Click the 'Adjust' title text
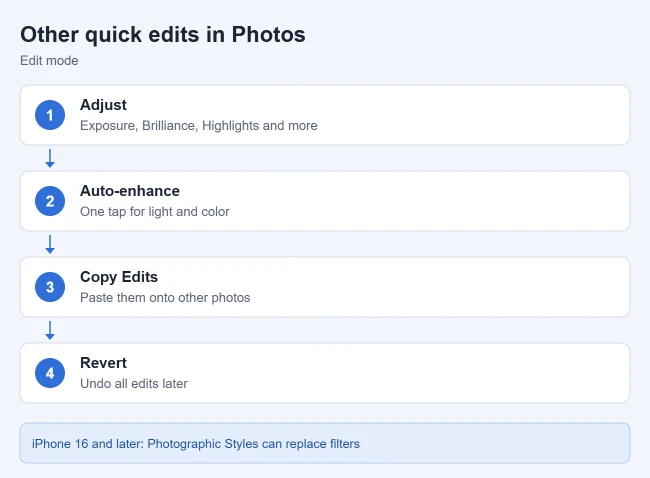Screen dimensions: 650x478 tap(103, 105)
